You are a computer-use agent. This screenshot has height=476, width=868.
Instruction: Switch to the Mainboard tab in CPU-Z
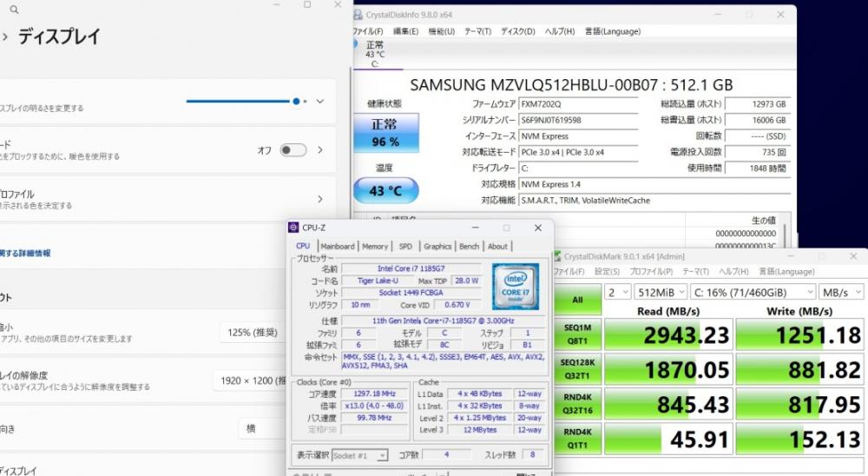[x=338, y=247]
